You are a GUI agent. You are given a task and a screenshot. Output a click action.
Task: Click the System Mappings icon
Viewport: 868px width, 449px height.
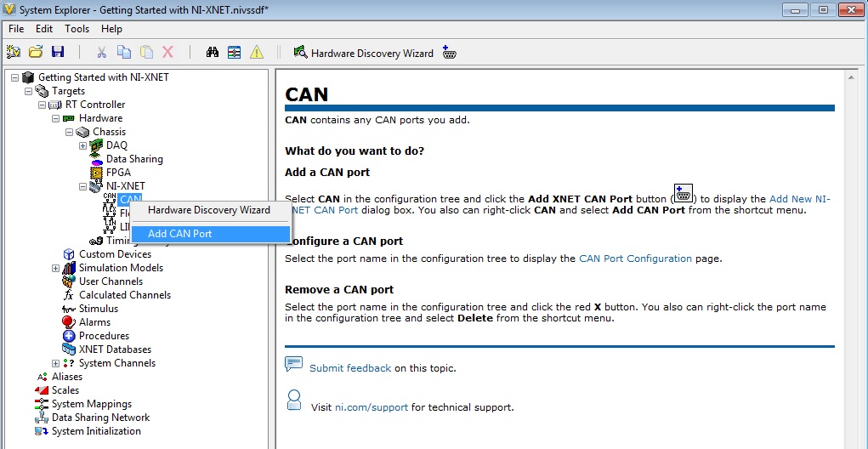click(42, 404)
